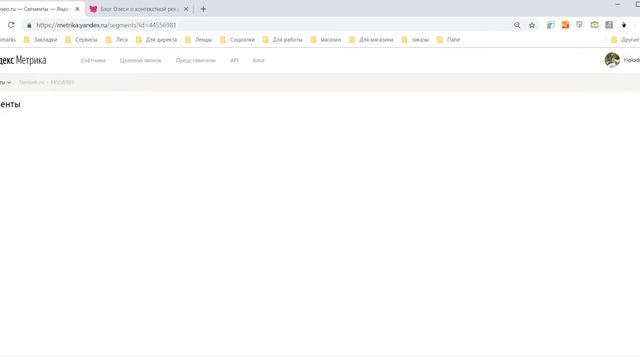Open a new browser tab
Viewport: 640px width, 360px height.
(203, 9)
